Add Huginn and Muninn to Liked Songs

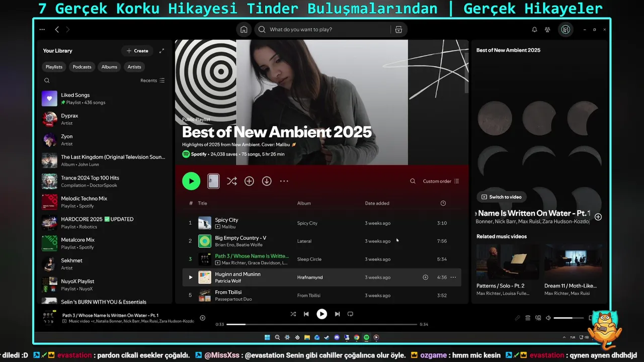coord(425,277)
